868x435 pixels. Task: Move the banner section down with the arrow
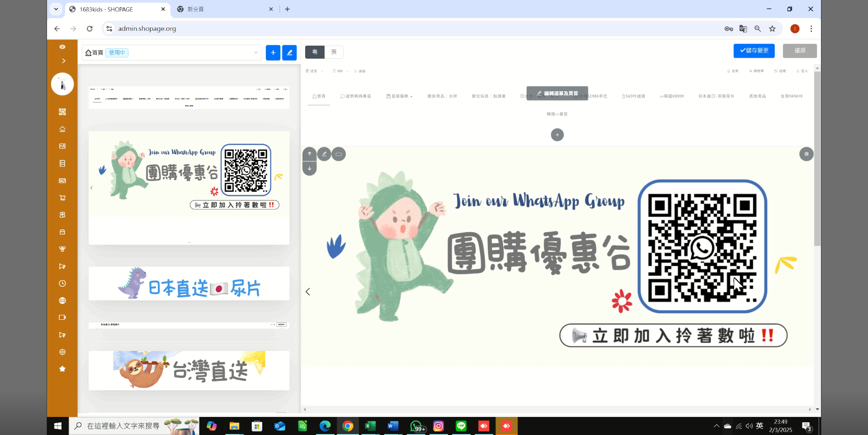pos(309,168)
